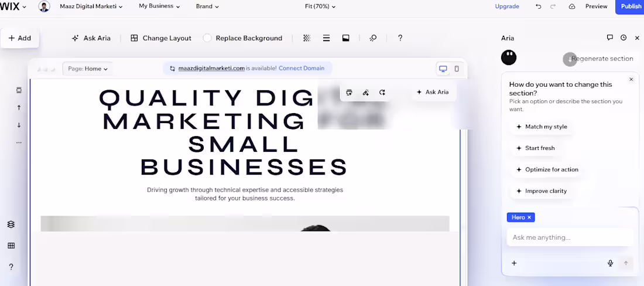Switch to desktop view
644x286 pixels.
point(443,69)
